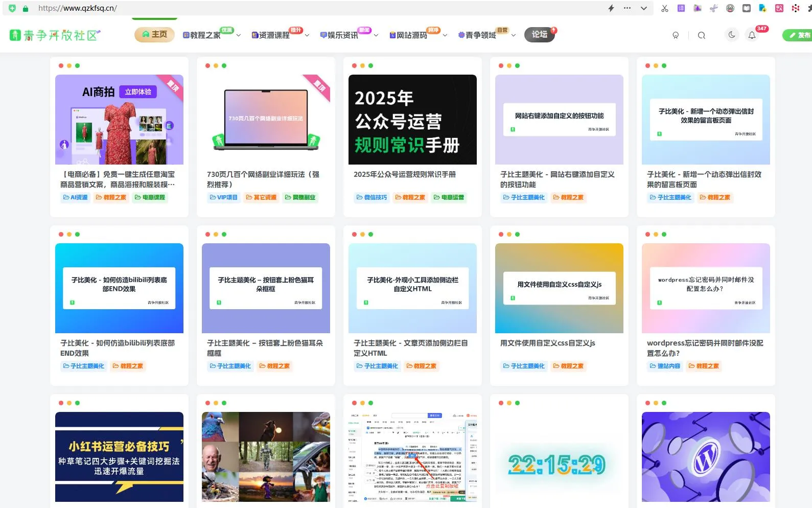
Task: Toggle dark mode with the moon icon
Action: (732, 35)
